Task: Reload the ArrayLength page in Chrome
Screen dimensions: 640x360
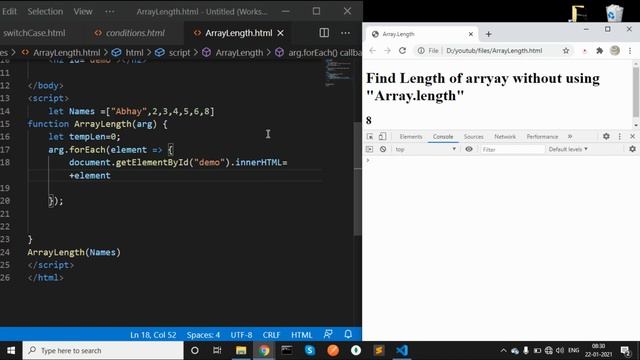Action: 402,51
